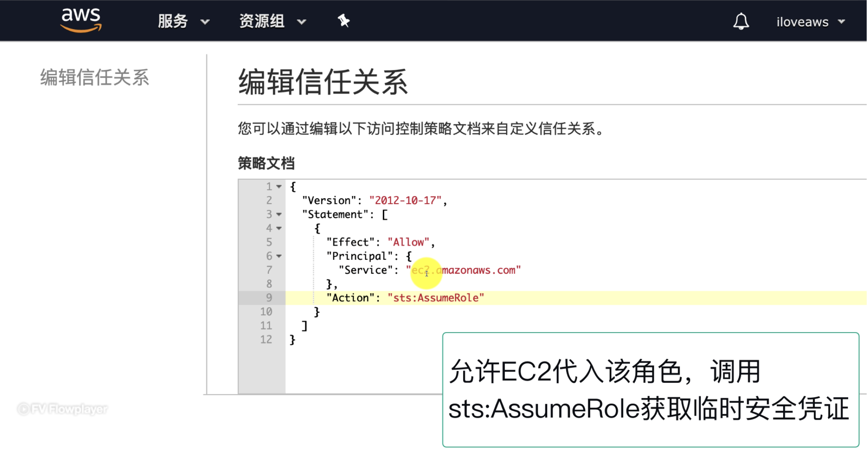The width and height of the screenshot is (868, 453).
Task: Open the 服务 services menu
Action: (x=173, y=21)
